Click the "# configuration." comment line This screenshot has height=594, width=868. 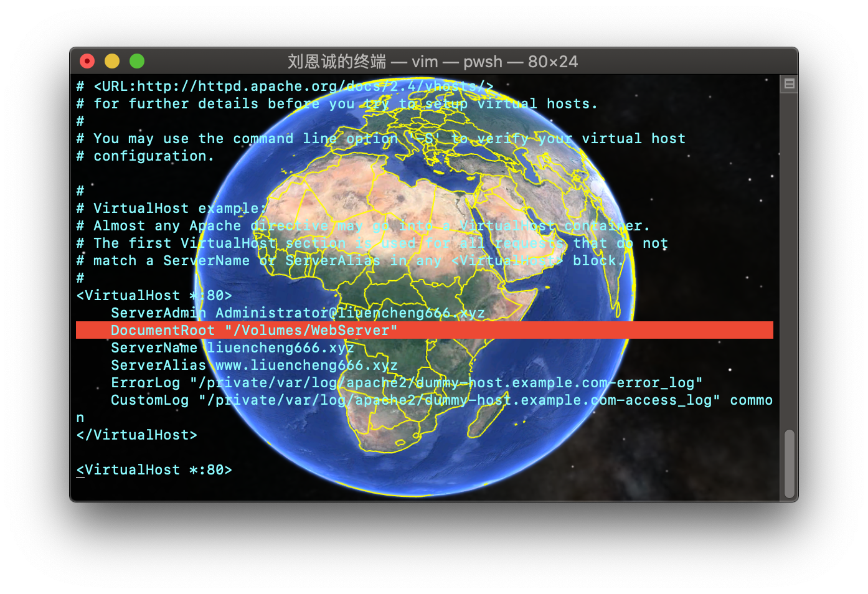tap(145, 156)
